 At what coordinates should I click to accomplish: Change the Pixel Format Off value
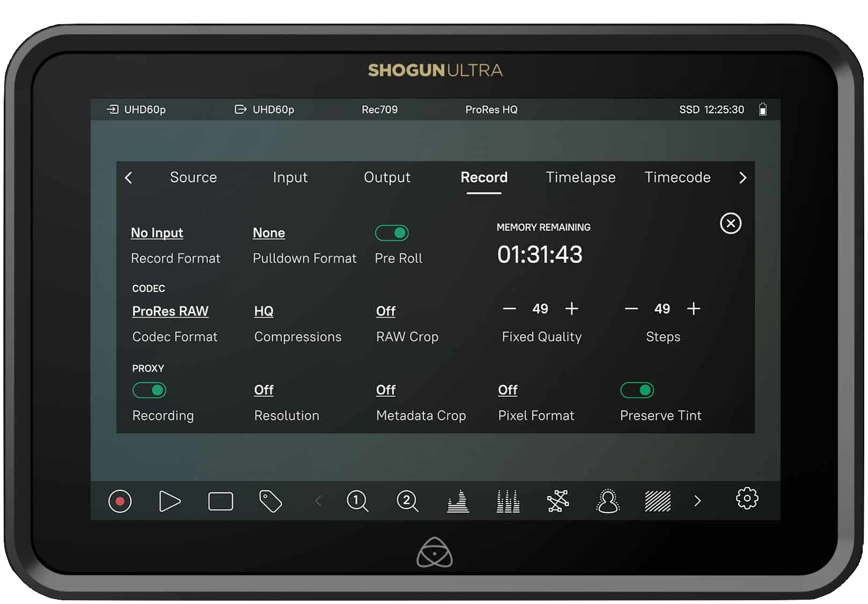coord(507,390)
